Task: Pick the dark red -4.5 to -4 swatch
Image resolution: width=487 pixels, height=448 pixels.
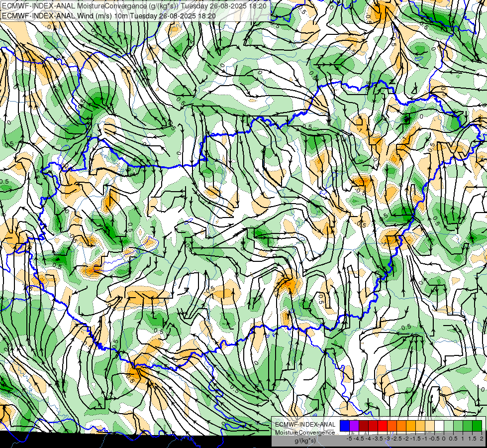Action: tap(364, 426)
